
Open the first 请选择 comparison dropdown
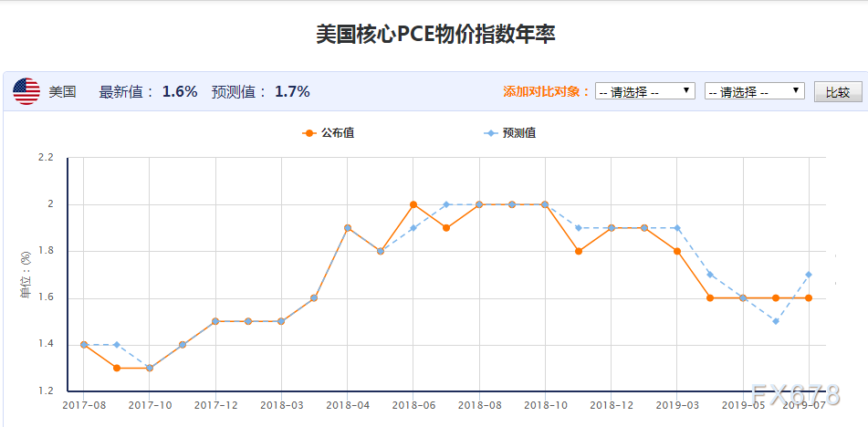click(x=645, y=90)
